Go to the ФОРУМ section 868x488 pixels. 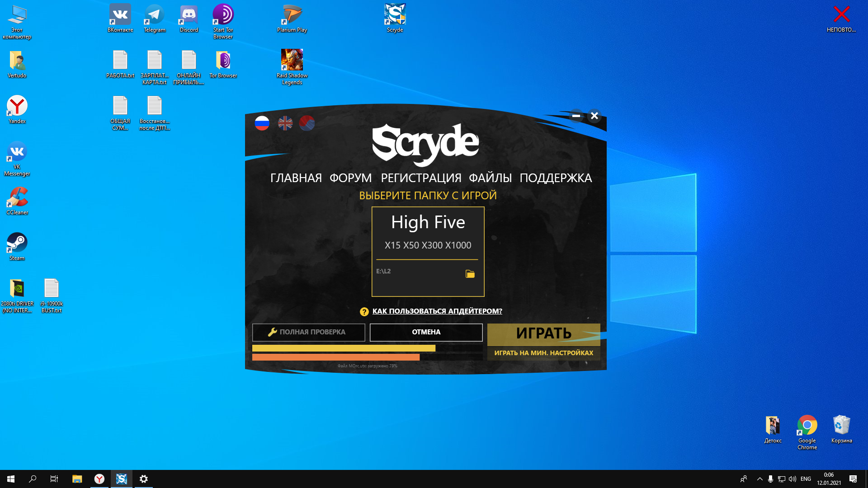pos(350,178)
